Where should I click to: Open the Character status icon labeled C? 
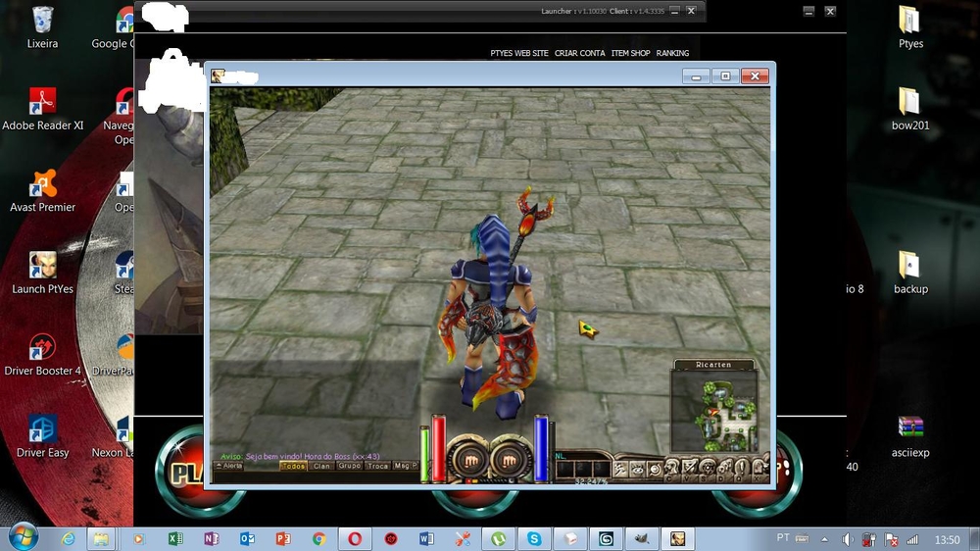(x=671, y=468)
